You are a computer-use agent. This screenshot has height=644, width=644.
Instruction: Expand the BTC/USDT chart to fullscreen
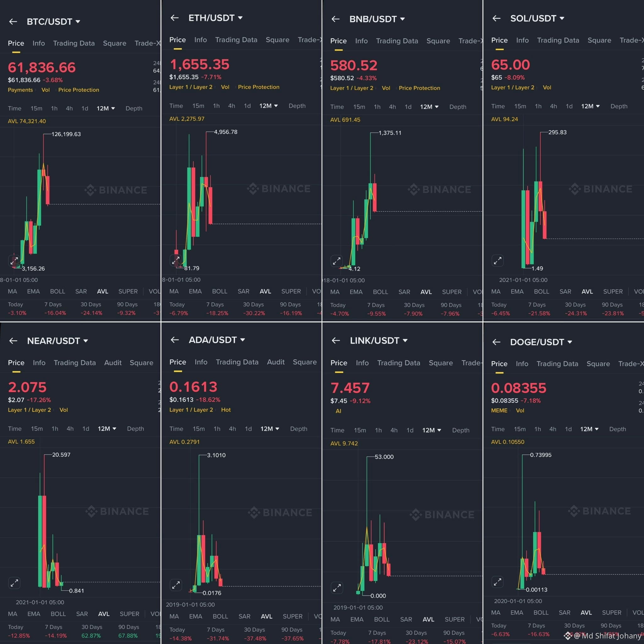[x=14, y=261]
